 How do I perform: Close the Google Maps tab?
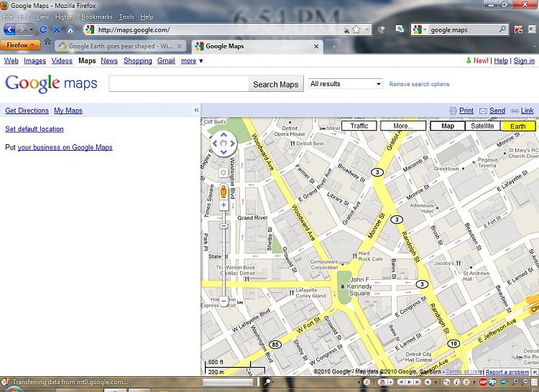(x=316, y=47)
